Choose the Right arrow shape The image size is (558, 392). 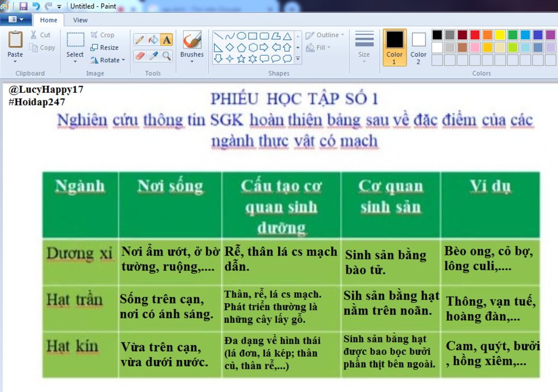(264, 47)
